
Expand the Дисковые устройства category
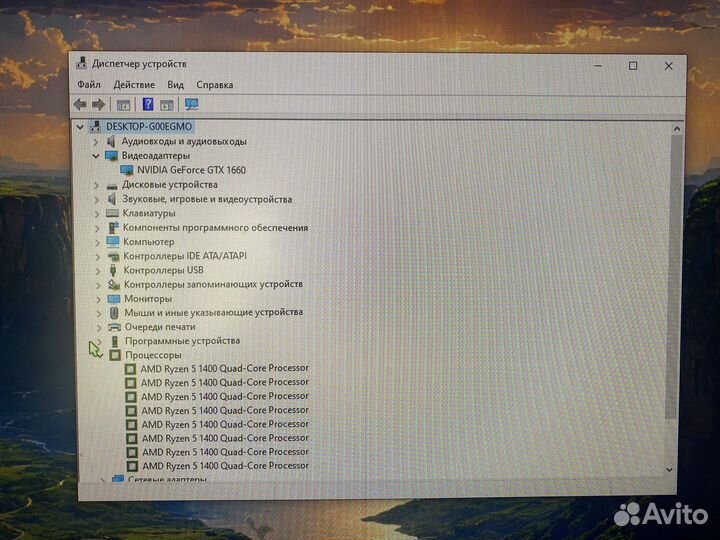(96, 185)
